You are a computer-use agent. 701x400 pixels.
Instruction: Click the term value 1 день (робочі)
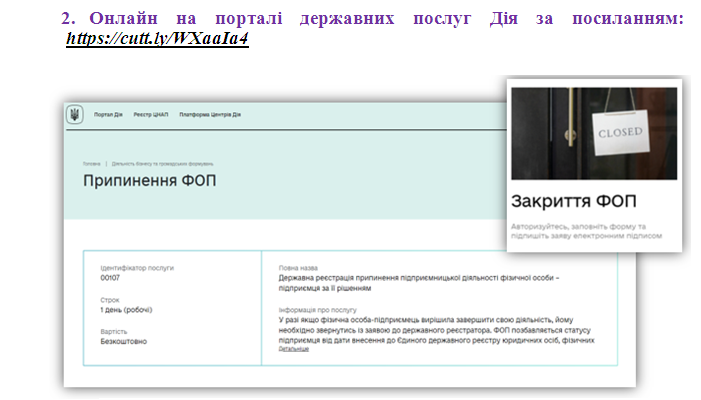[x=126, y=310]
